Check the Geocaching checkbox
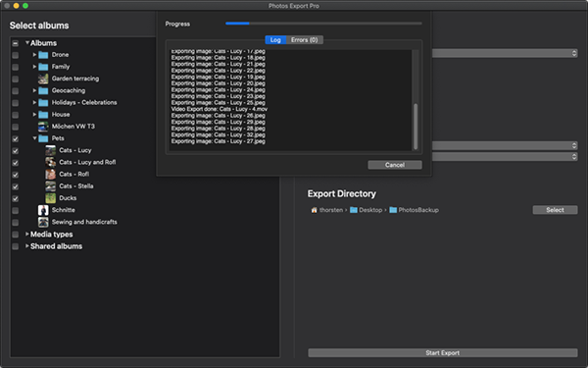588x368 pixels. pos(16,91)
